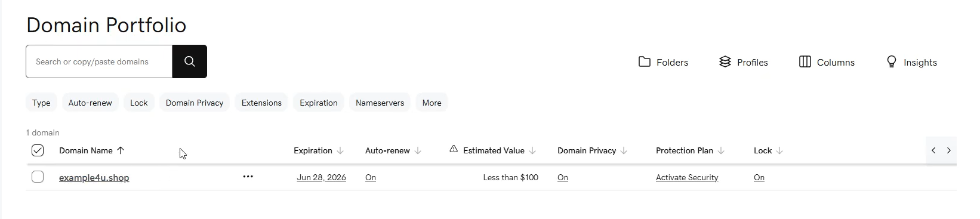Click the Activate Security link
Viewport: 980px width, 219px height.
687,177
